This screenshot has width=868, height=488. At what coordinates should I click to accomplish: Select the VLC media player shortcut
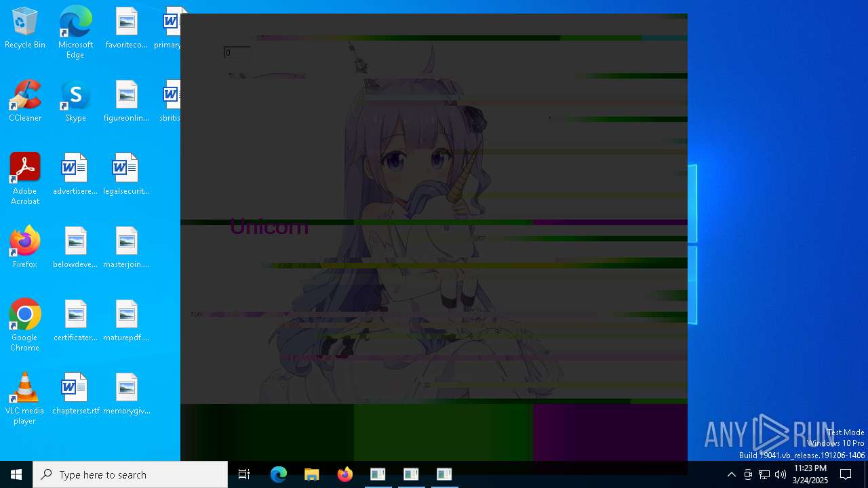25,399
